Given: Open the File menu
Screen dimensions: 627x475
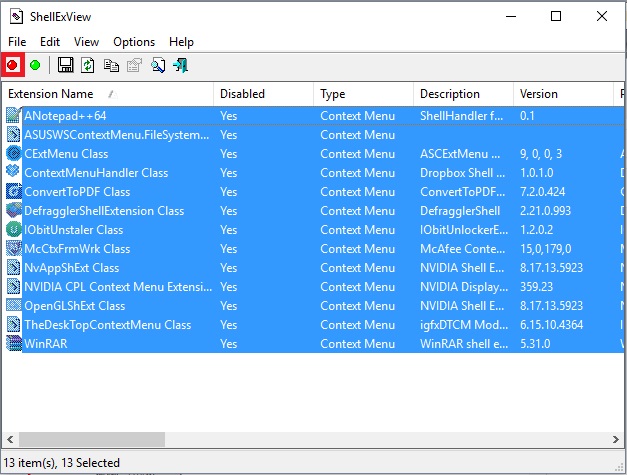Looking at the screenshot, I should point(17,42).
